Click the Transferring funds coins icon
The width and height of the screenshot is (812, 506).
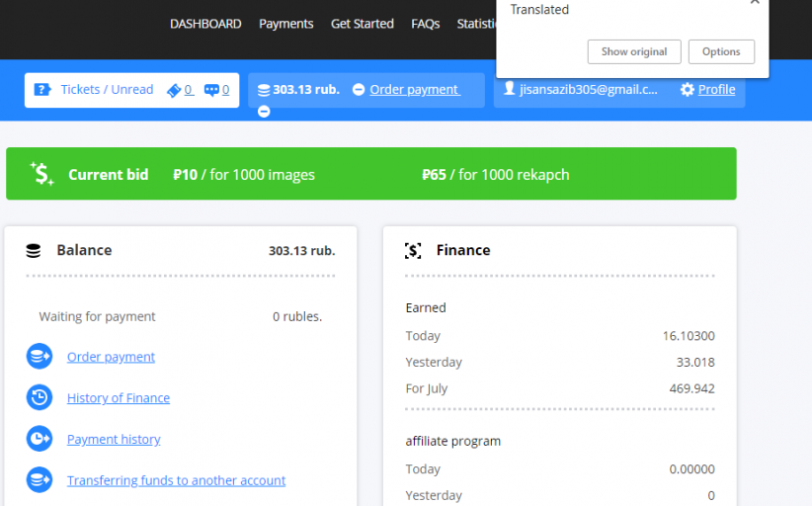(x=40, y=480)
